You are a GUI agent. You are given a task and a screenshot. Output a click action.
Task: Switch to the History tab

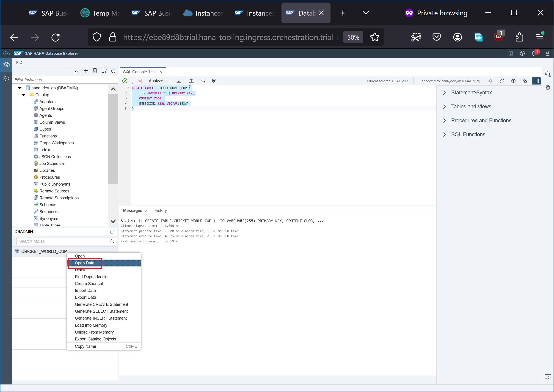coord(160,211)
